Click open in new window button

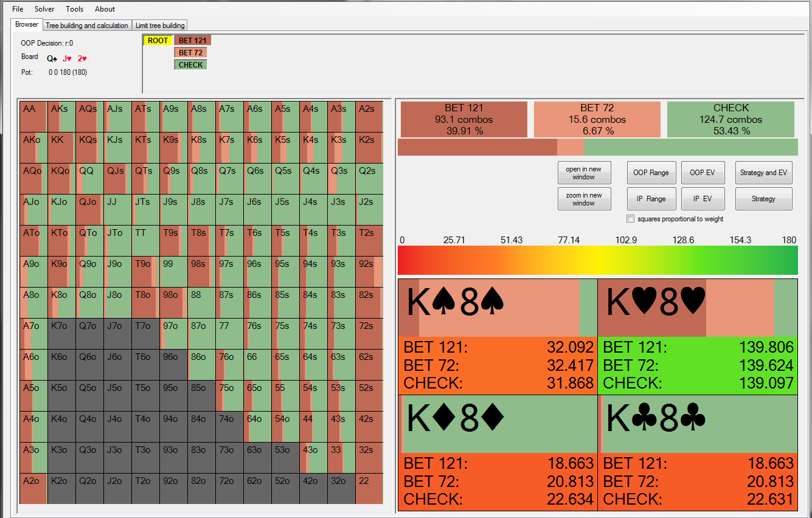[x=583, y=173]
